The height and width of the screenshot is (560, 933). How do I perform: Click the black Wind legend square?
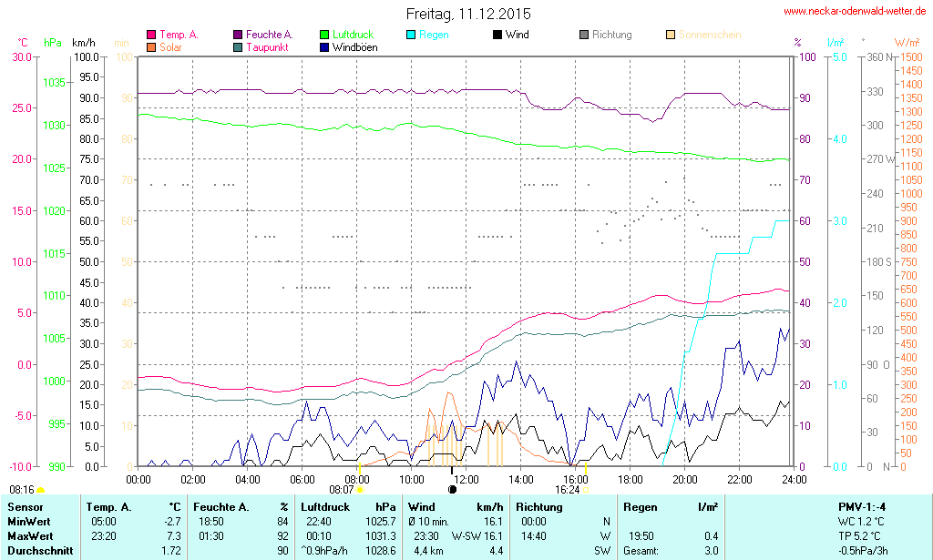(x=497, y=36)
